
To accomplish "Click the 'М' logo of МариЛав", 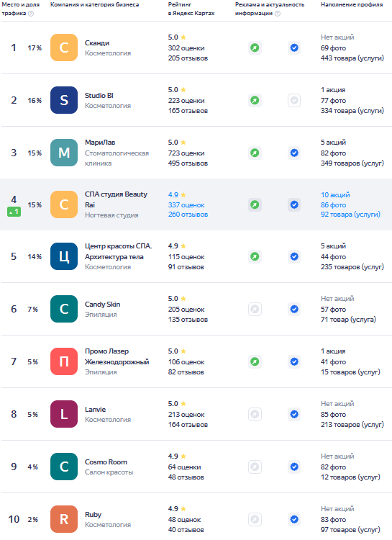I will tap(64, 153).
